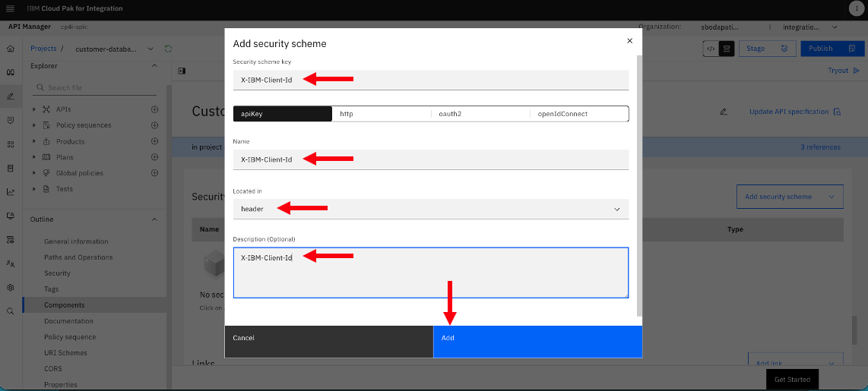Viewport: 868px width, 391px height.
Task: Open the user avatar in top bar
Action: click(856, 8)
